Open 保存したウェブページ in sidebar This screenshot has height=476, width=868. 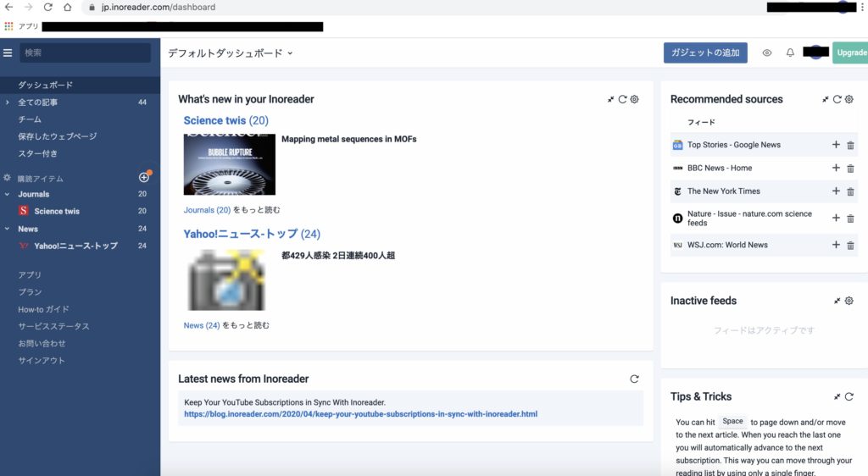pos(57,136)
